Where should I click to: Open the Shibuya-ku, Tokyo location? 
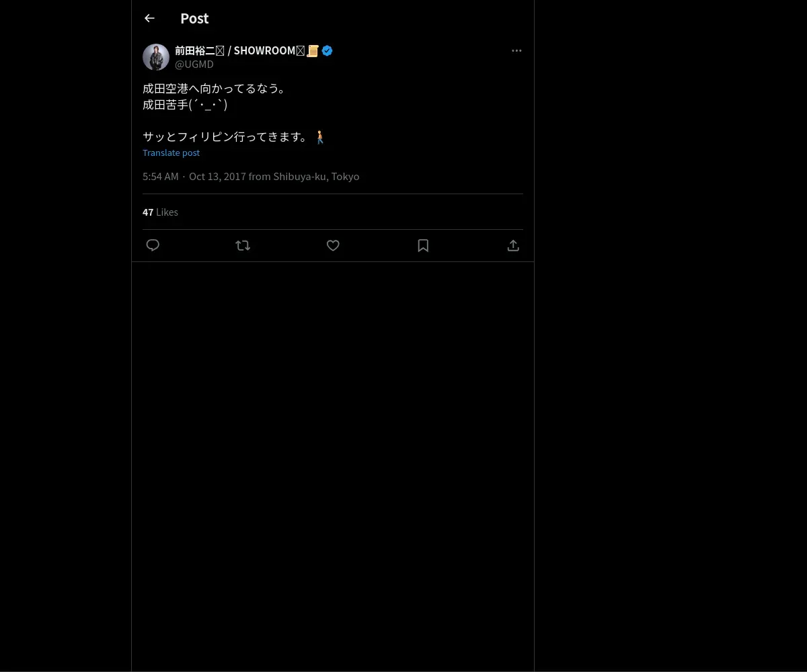point(316,176)
